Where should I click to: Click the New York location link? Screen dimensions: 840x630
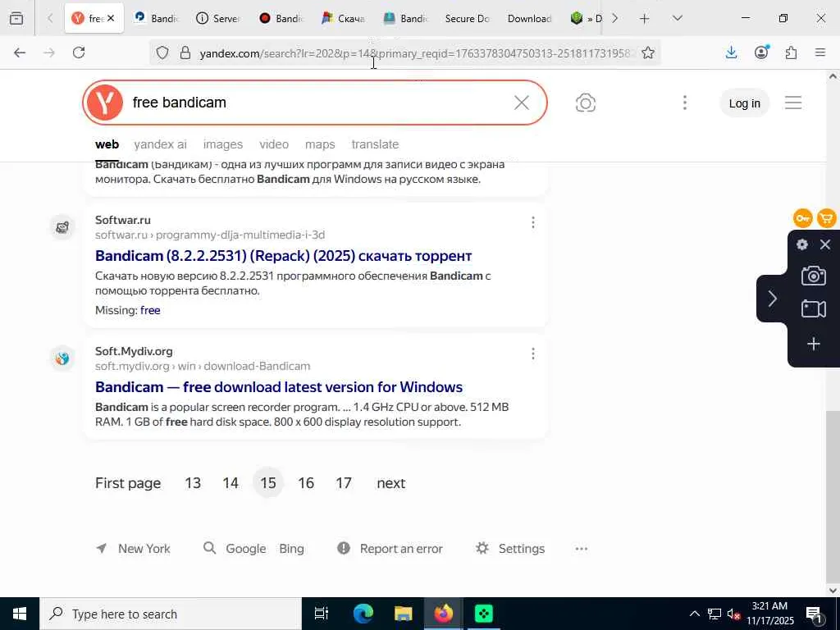point(133,549)
